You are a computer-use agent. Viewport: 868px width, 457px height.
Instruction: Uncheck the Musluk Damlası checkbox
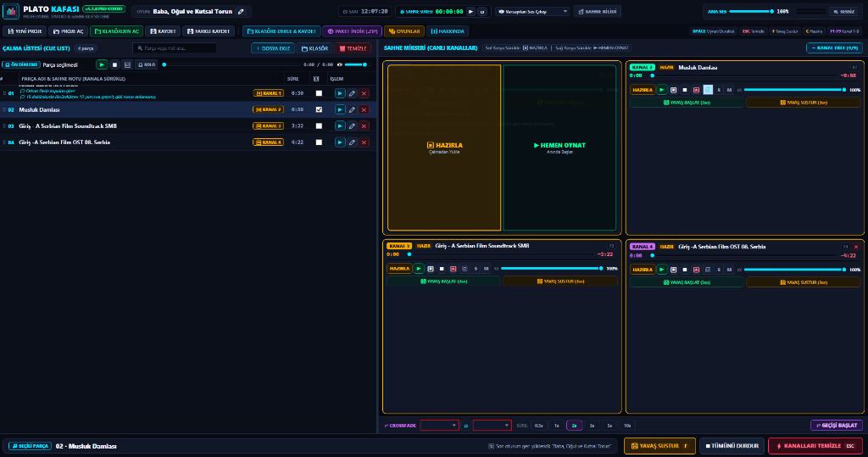pos(319,109)
